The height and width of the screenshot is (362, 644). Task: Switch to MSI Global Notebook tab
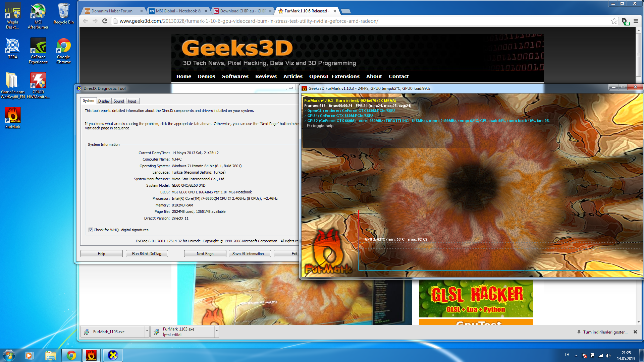click(x=178, y=11)
